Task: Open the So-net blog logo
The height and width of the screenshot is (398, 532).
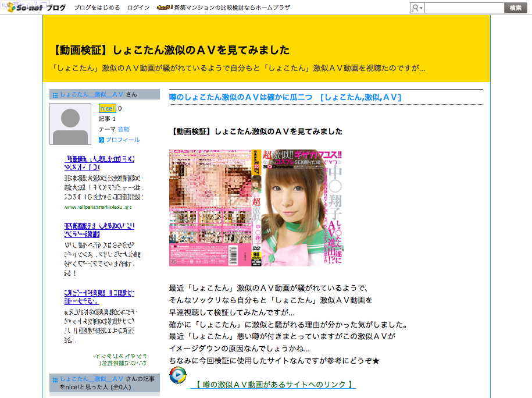Action: coord(37,7)
